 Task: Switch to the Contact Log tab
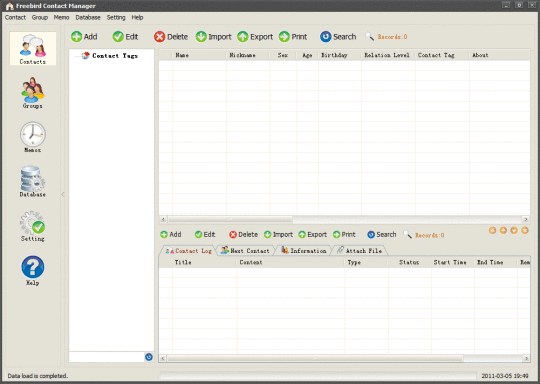188,251
